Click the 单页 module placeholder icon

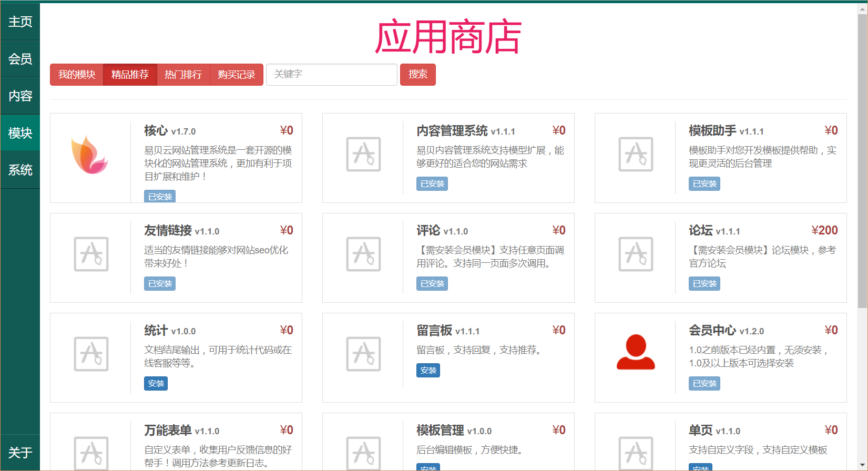click(636, 453)
